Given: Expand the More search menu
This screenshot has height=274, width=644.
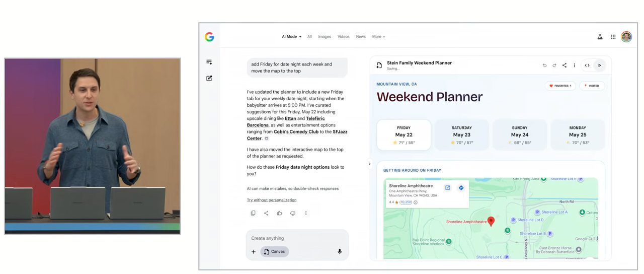Looking at the screenshot, I should (x=378, y=37).
